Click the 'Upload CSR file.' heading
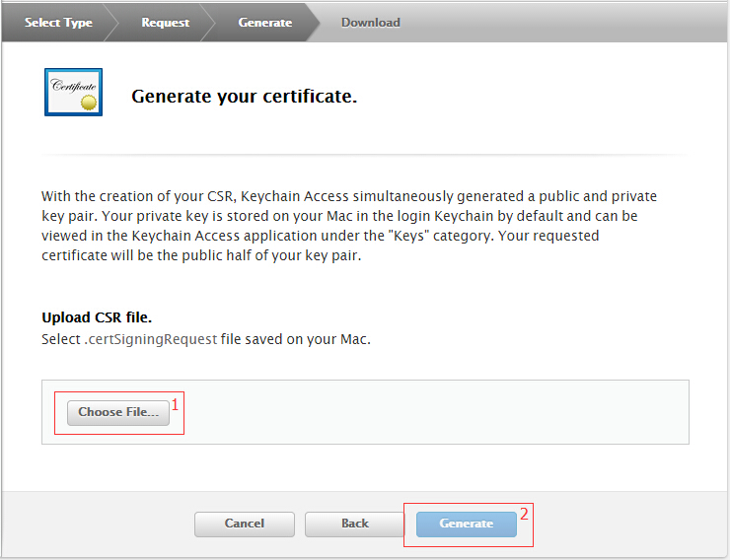Image resolution: width=730 pixels, height=560 pixels. point(97,317)
